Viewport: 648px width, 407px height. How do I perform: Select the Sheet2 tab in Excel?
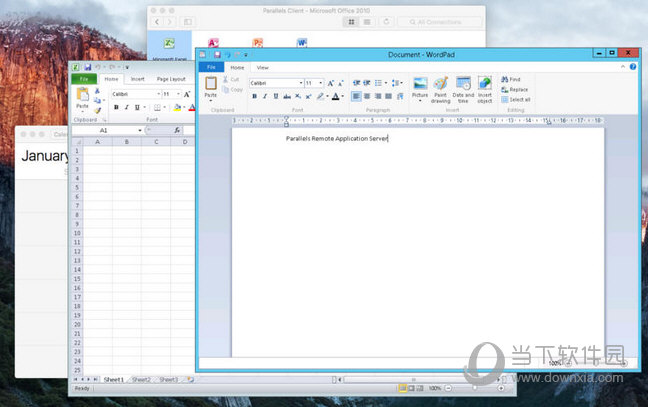[141, 379]
